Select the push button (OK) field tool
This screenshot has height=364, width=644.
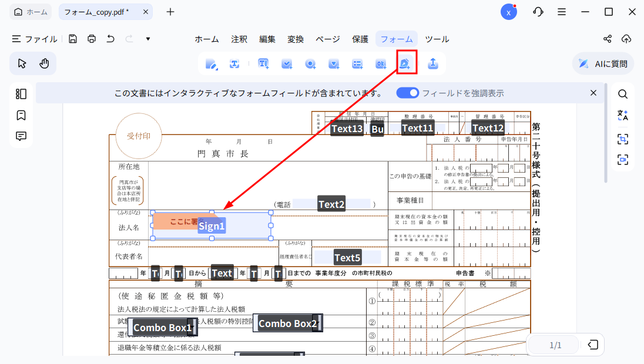(x=381, y=63)
